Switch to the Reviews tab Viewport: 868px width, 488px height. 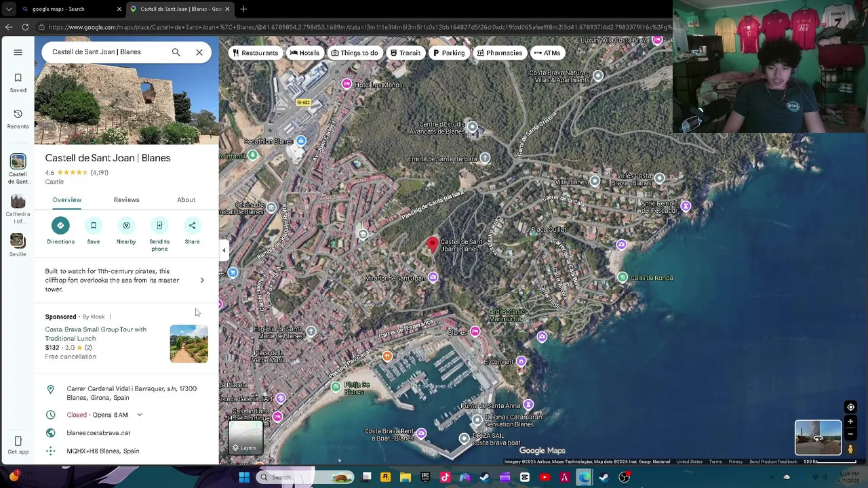126,200
